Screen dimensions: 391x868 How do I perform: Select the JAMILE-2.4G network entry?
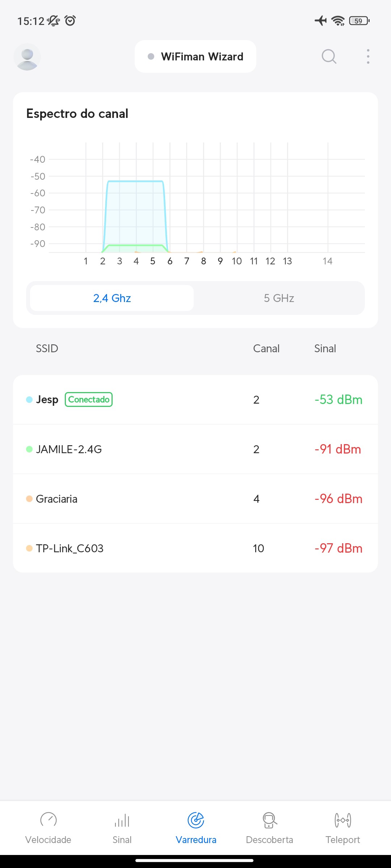tap(195, 449)
